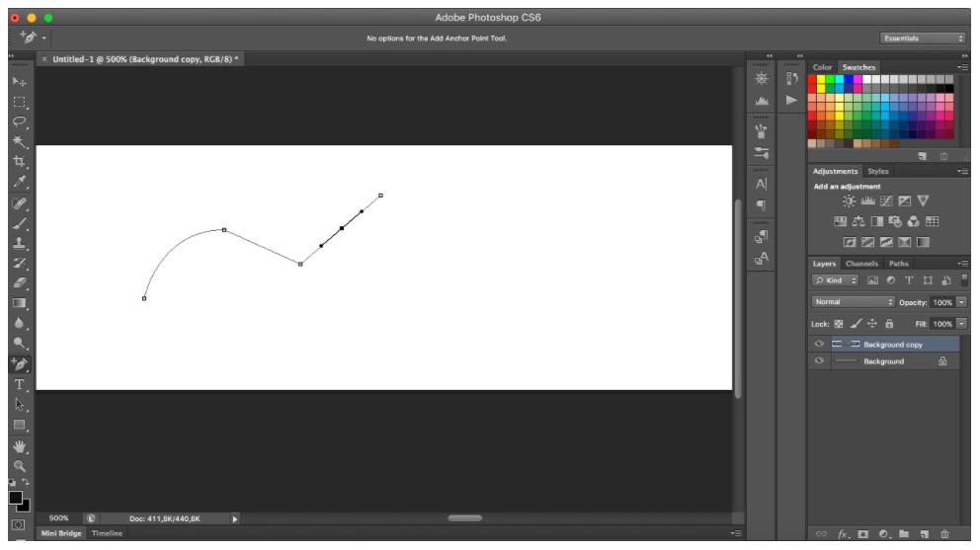Add a layer mask
The image size is (980, 550).
(x=863, y=534)
